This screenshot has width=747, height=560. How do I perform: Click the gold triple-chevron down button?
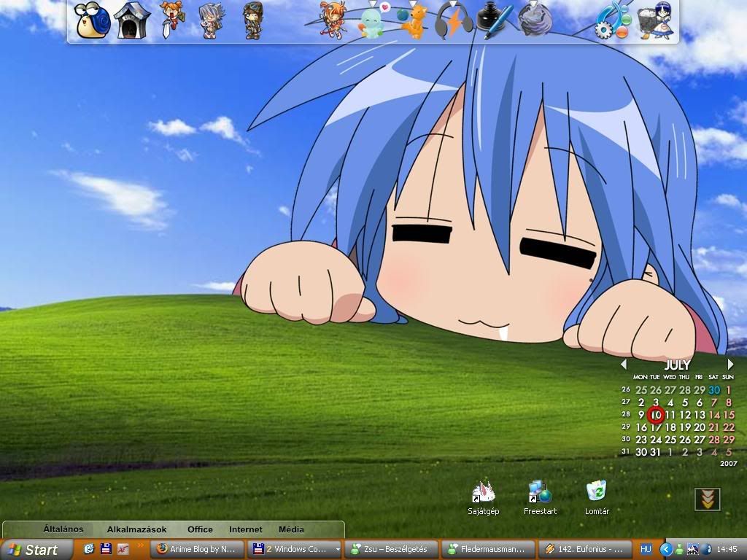pyautogui.click(x=708, y=499)
